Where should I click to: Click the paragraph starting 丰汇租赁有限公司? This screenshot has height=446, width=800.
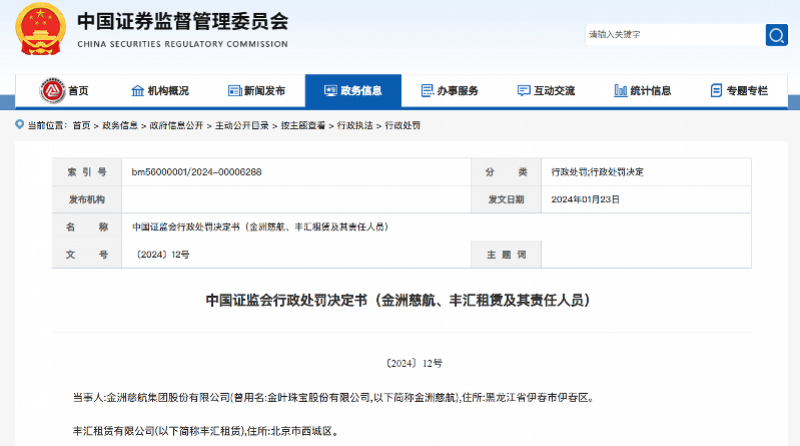point(206,431)
